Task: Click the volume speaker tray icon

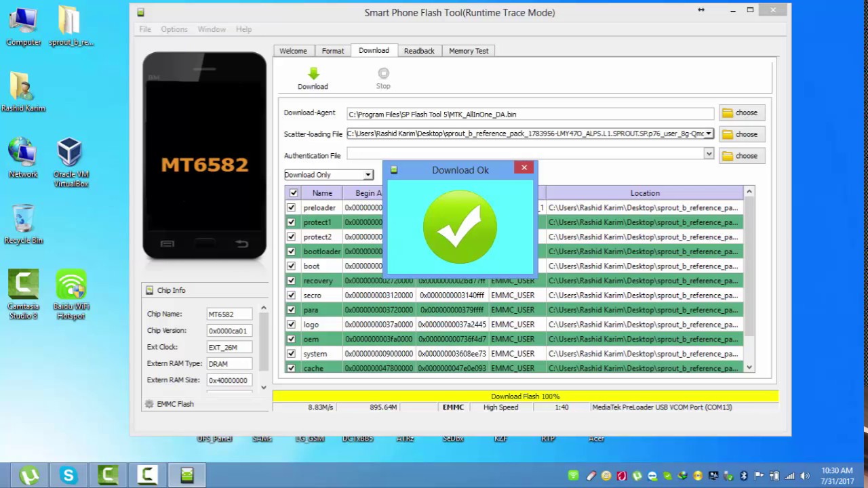Action: [804, 476]
